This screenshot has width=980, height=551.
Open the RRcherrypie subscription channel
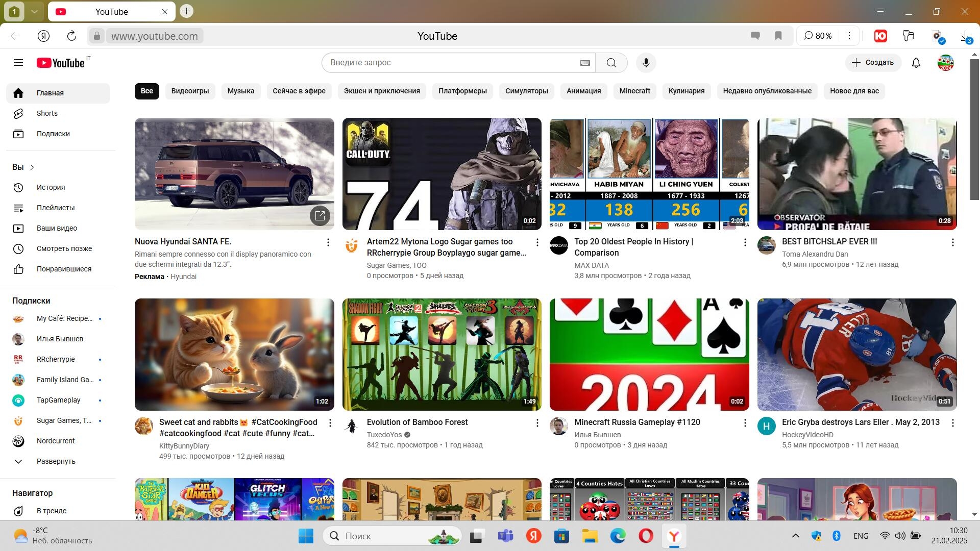tap(56, 359)
